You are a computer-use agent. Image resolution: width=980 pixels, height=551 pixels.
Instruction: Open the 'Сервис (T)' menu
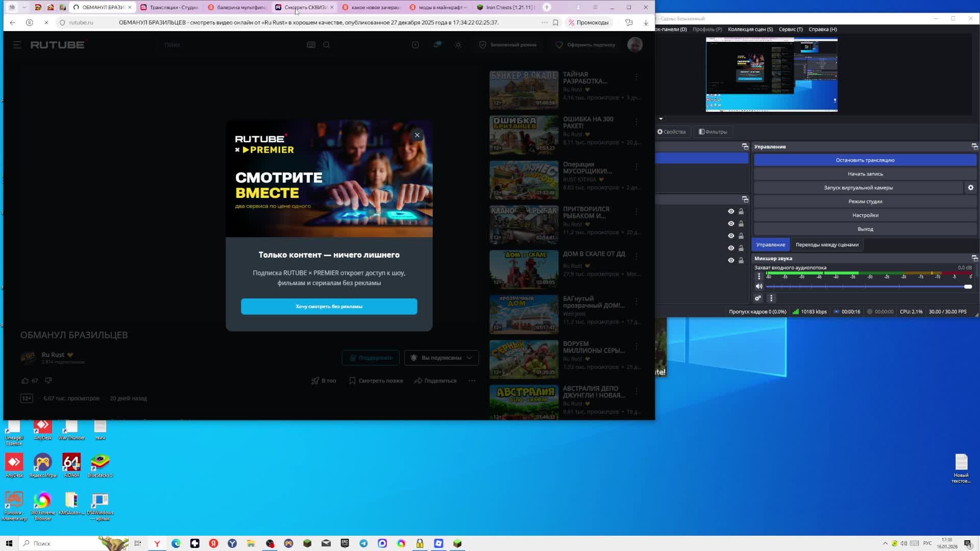[791, 29]
